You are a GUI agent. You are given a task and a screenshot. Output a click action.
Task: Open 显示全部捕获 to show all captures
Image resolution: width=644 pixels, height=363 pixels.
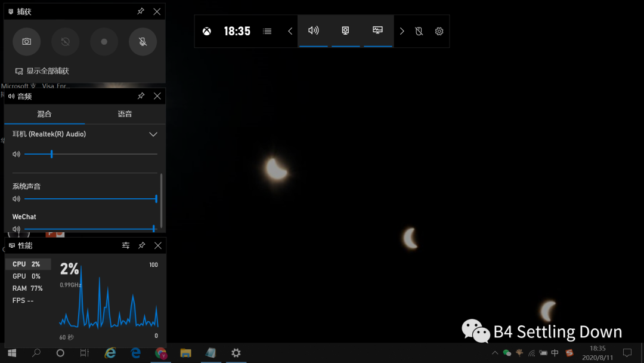click(42, 71)
